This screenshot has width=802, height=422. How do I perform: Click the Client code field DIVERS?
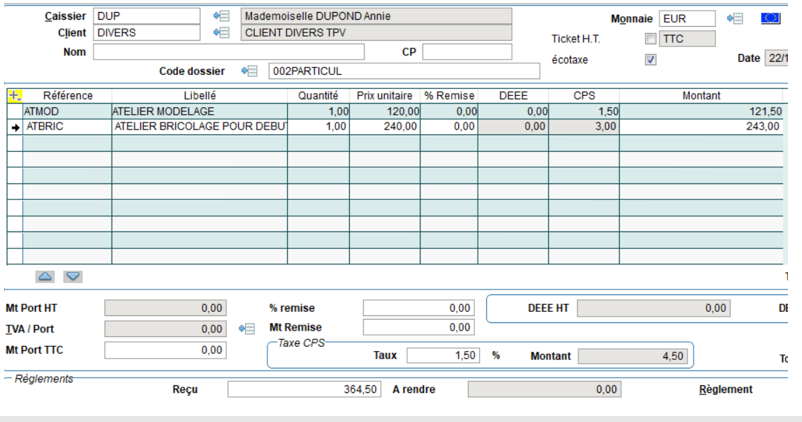click(x=146, y=32)
